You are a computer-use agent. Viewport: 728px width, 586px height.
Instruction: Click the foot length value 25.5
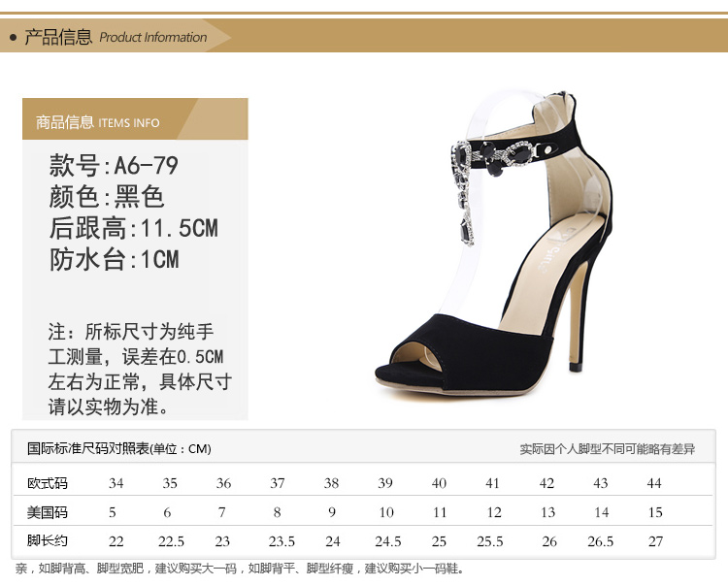click(491, 541)
